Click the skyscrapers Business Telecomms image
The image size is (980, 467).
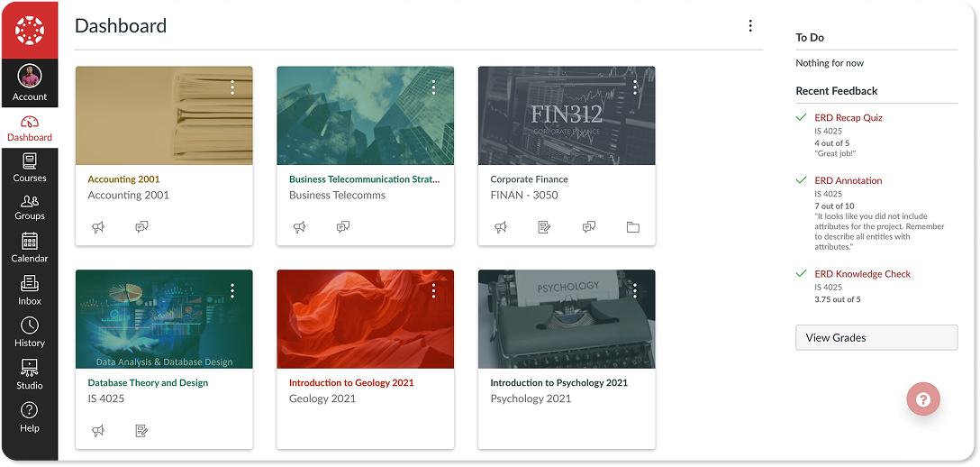pos(366,115)
